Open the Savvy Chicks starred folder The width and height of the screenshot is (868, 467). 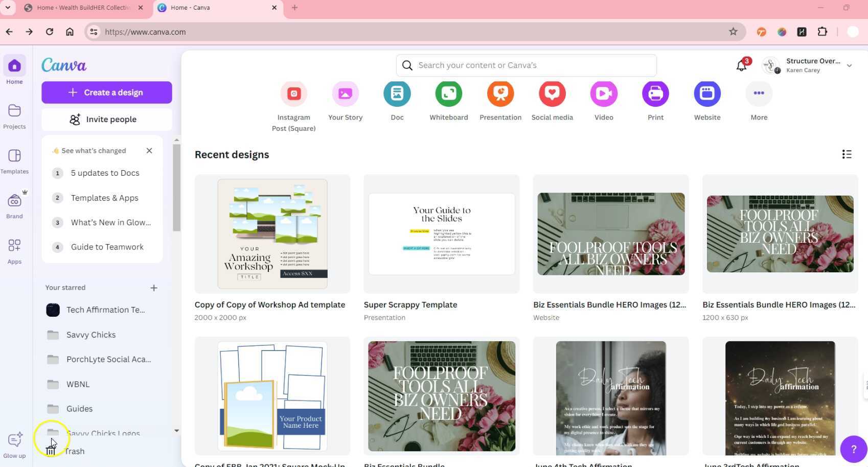pos(91,335)
